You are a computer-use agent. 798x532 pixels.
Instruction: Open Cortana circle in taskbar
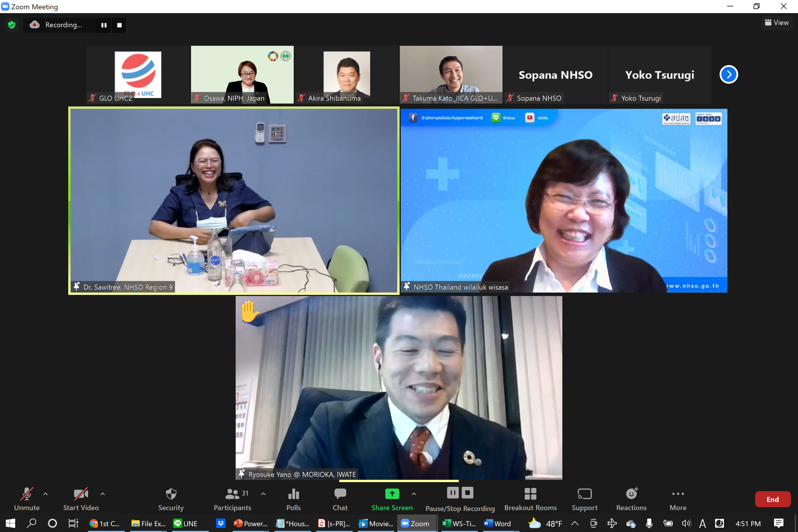click(x=52, y=524)
